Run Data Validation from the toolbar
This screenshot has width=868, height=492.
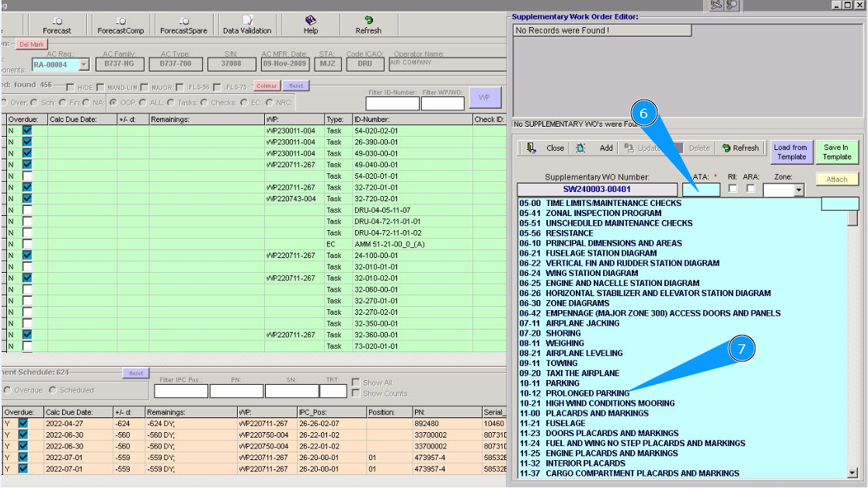tap(247, 21)
